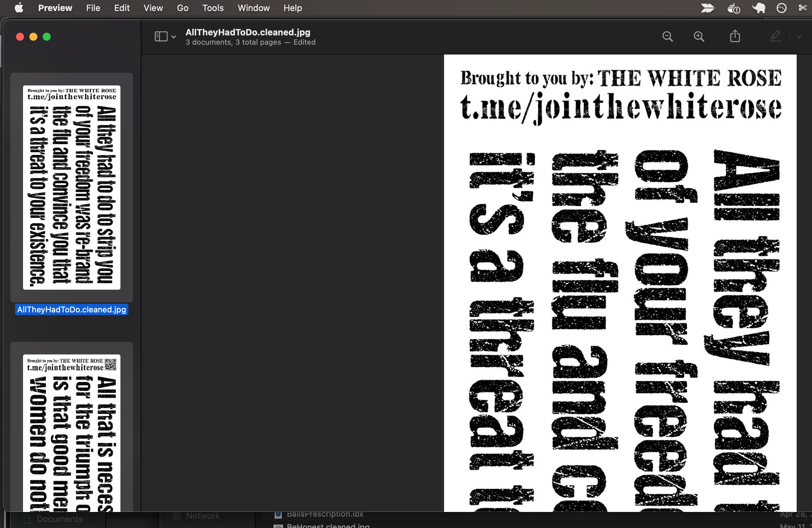The image size is (812, 528).
Task: Close the Preview window with red button
Action: pos(20,37)
